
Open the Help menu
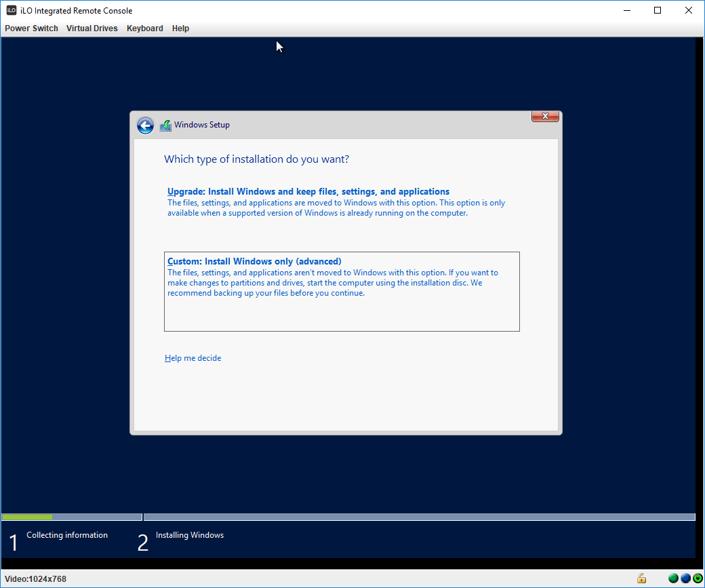[180, 28]
